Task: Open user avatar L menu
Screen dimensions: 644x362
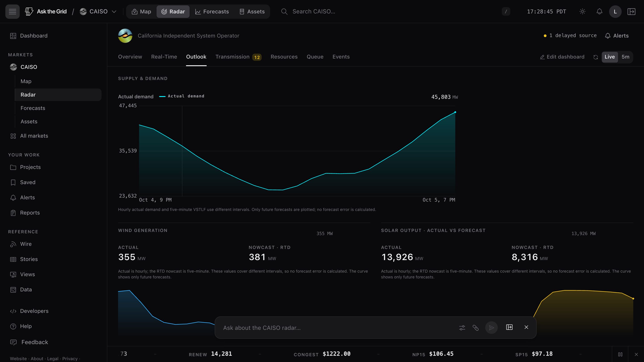Action: (x=615, y=11)
